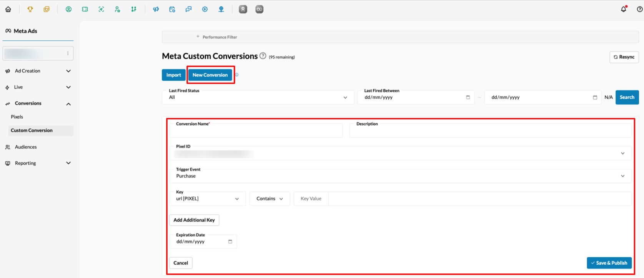This screenshot has width=644, height=278.
Task: Open the notifications bell
Action: tap(624, 9)
